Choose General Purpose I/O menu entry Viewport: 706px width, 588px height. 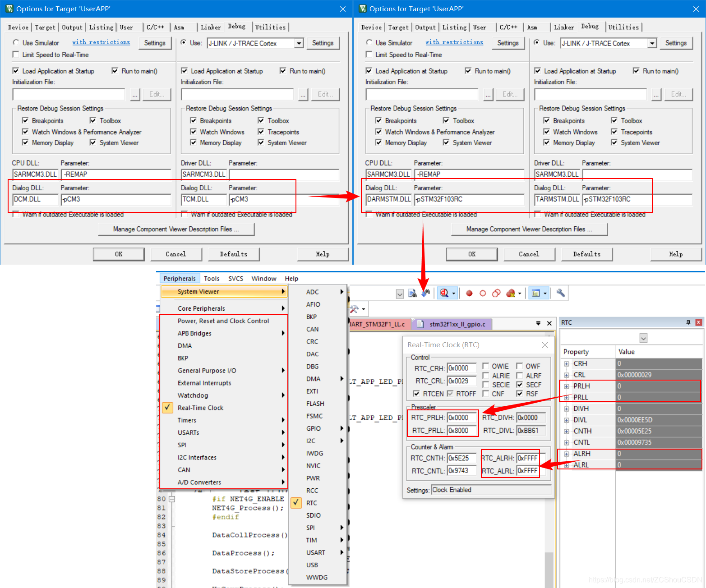click(224, 371)
